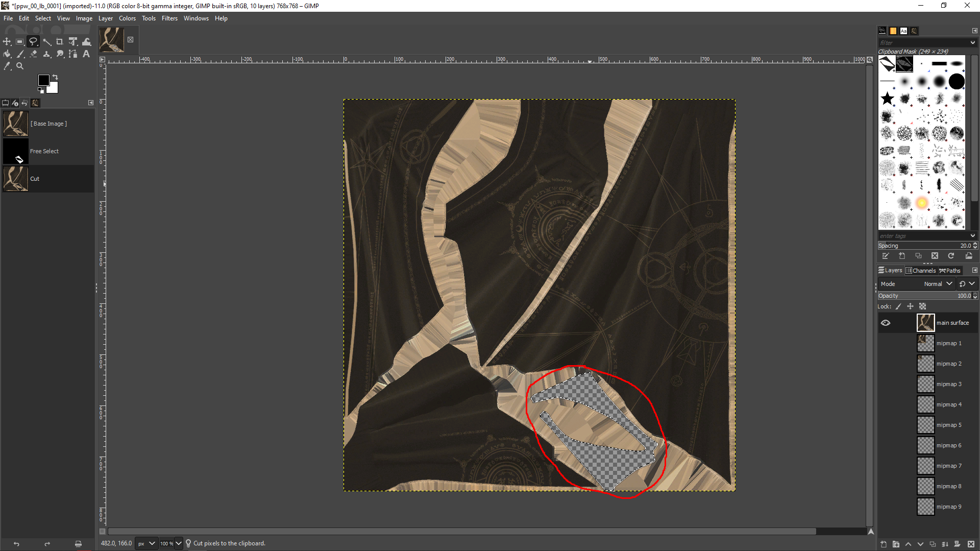Create a new layer in the Layers panel
Screen dimensions: 980x551
click(x=883, y=544)
